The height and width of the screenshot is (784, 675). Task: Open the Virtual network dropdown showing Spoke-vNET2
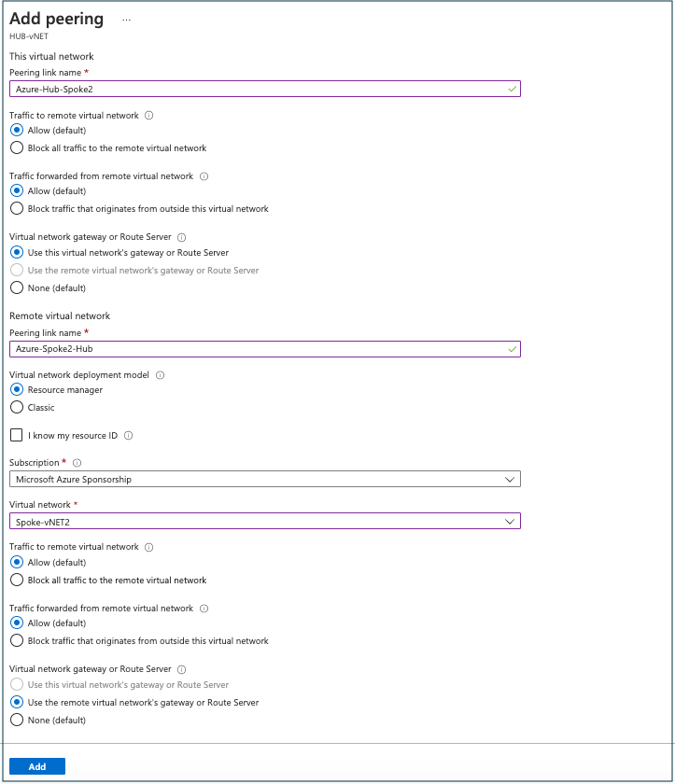(x=511, y=521)
